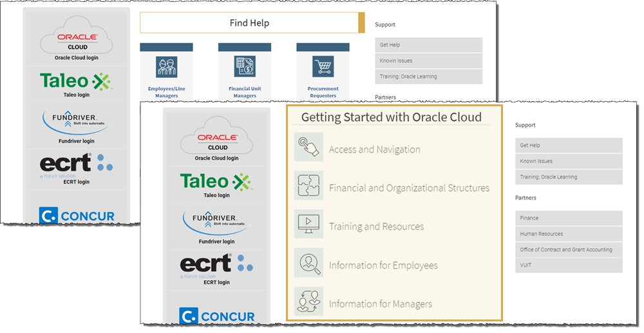
Task: Click the Concur logo in front panel
Action: click(217, 316)
